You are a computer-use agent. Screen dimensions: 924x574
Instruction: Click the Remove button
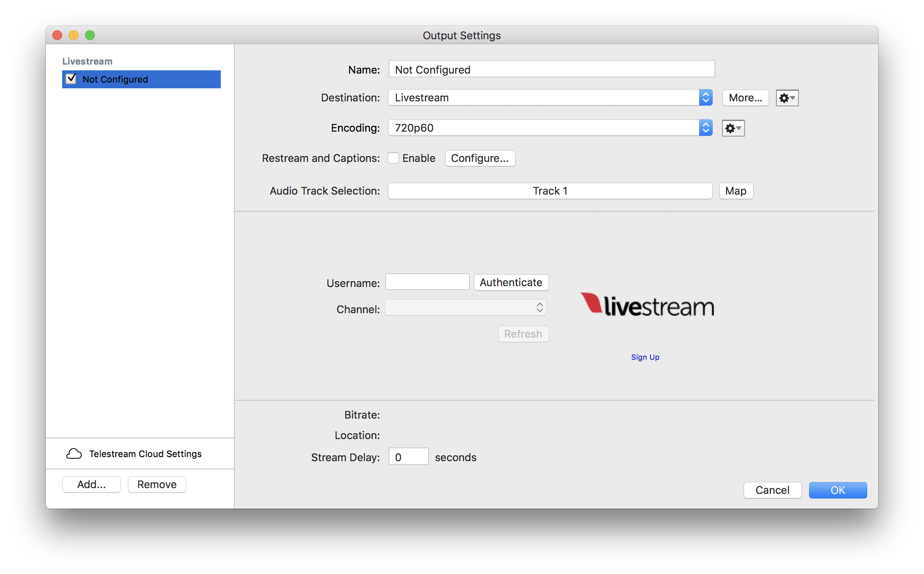pos(157,484)
